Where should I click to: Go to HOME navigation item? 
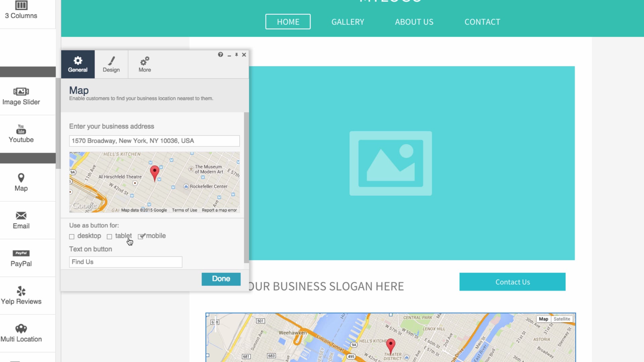(288, 22)
